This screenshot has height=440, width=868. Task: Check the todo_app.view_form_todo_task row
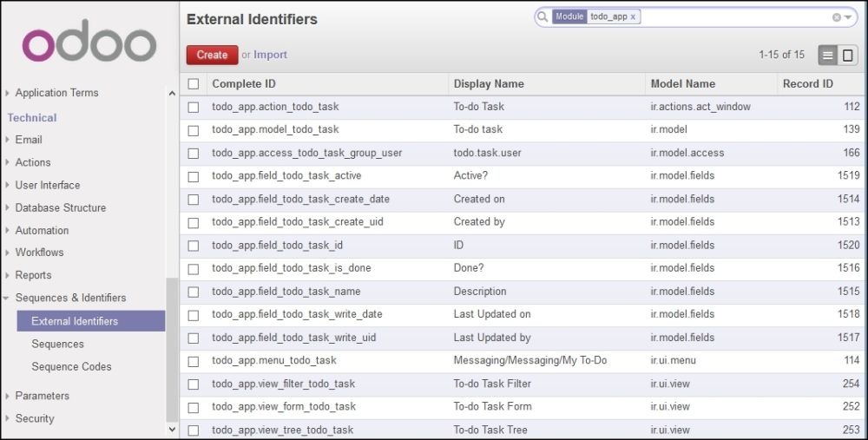coord(194,407)
